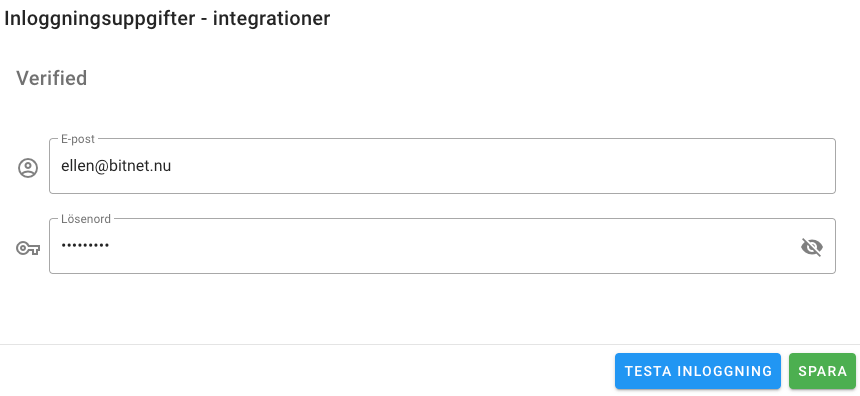Click the word Inloggningsuppgifter in the heading

coord(100,19)
